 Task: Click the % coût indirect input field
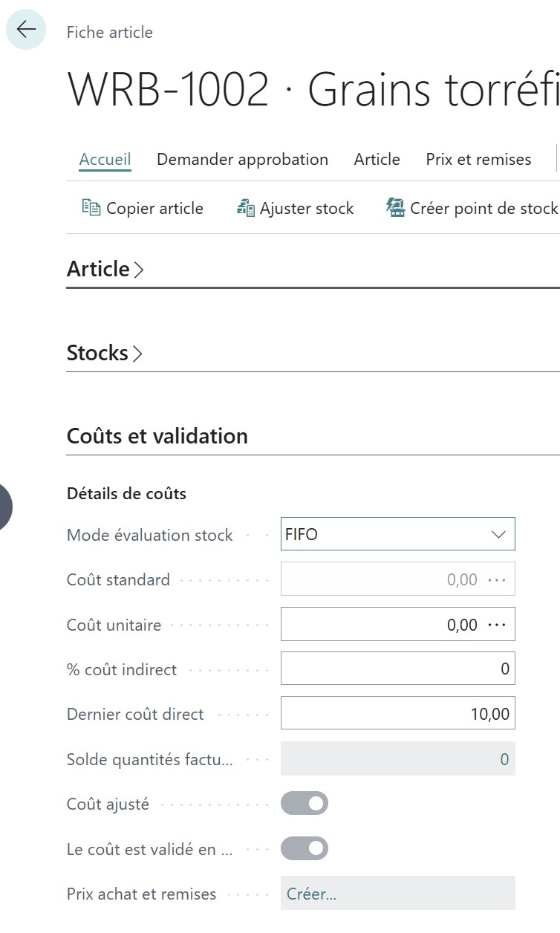click(397, 669)
